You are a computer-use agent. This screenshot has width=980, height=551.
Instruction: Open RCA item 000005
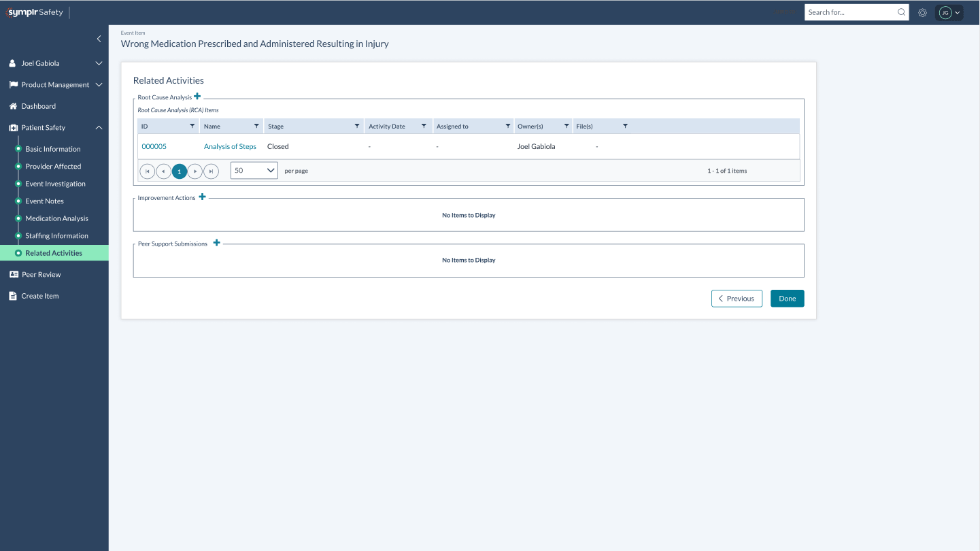coord(154,146)
